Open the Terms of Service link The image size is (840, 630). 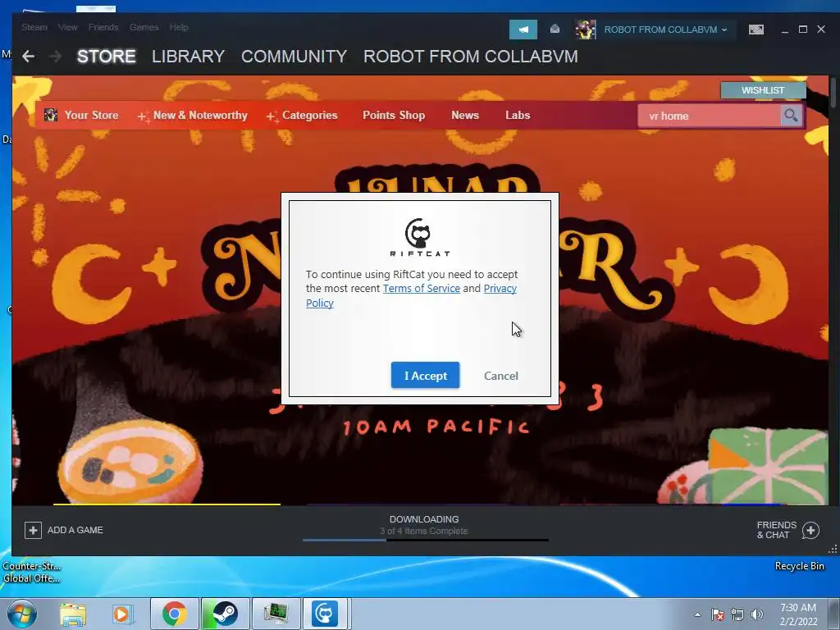(x=421, y=288)
